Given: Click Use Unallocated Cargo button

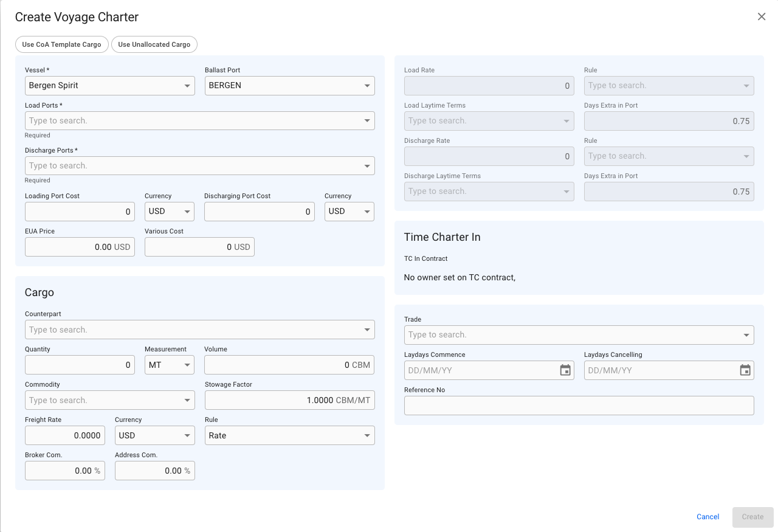Looking at the screenshot, I should [154, 44].
